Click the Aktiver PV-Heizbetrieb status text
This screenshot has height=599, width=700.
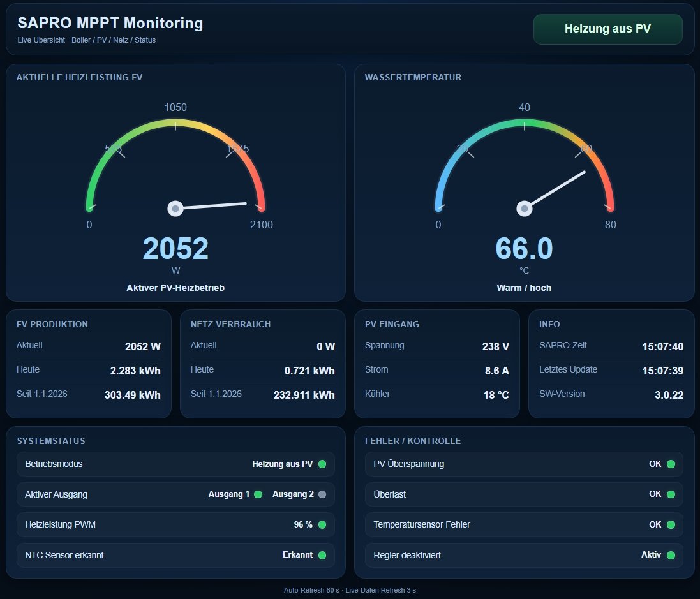click(x=175, y=288)
